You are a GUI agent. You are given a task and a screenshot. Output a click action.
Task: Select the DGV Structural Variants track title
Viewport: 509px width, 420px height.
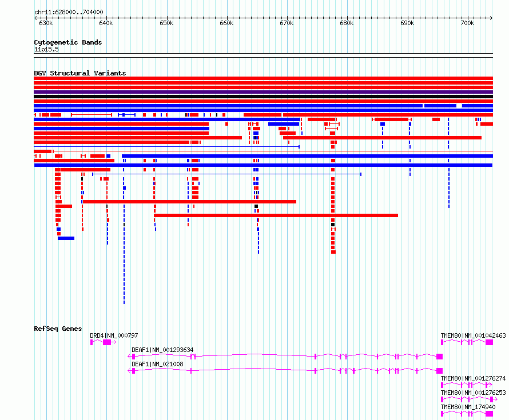(x=80, y=73)
